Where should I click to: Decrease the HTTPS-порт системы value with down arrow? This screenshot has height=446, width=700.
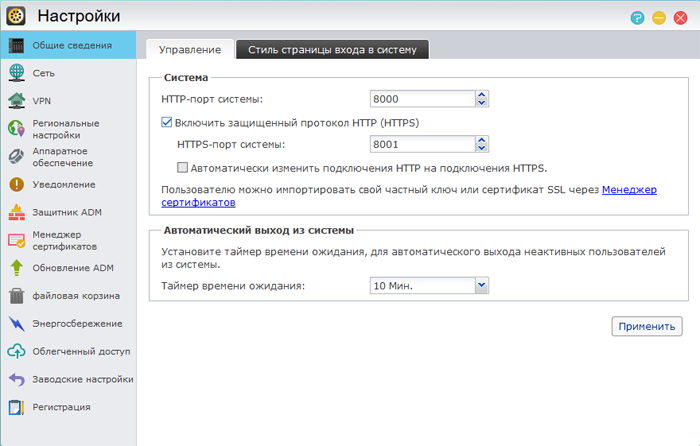[x=481, y=149]
